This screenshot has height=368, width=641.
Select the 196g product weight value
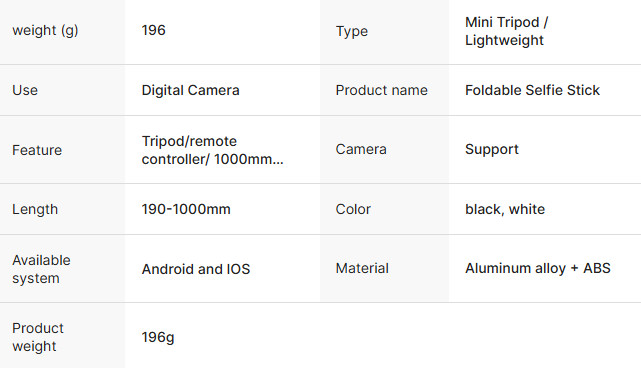158,337
